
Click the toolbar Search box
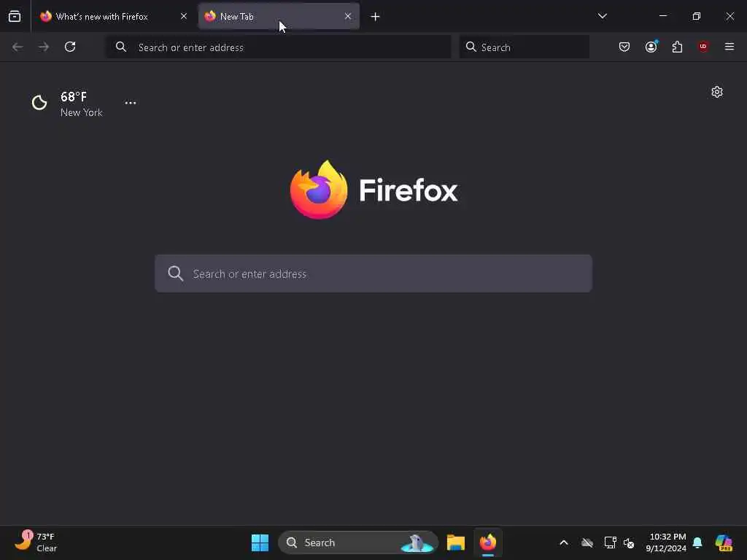pyautogui.click(x=524, y=47)
